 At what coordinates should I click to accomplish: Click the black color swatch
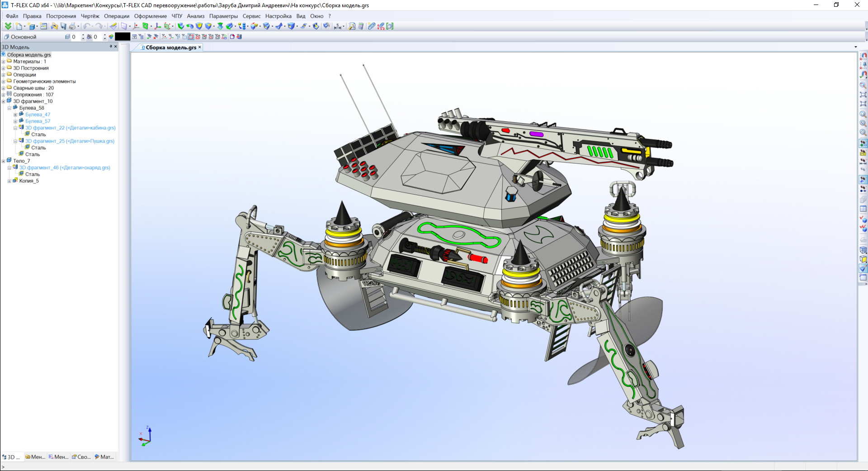coord(123,37)
